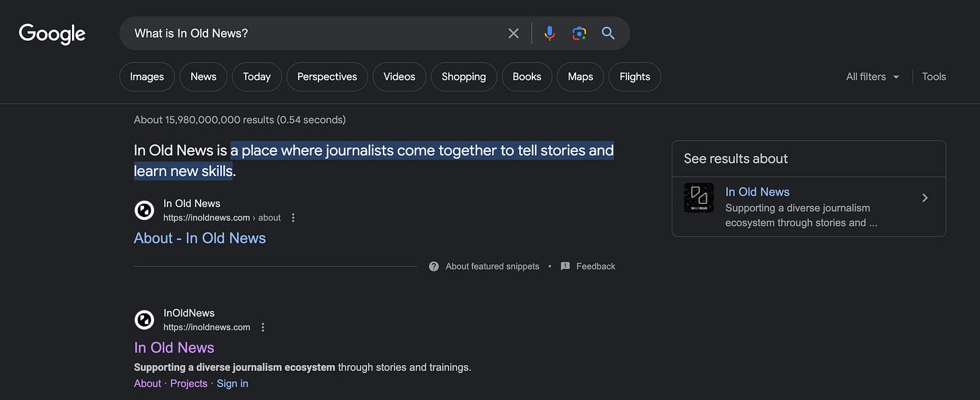Switch to the Images tab
The image size is (980, 400).
147,77
